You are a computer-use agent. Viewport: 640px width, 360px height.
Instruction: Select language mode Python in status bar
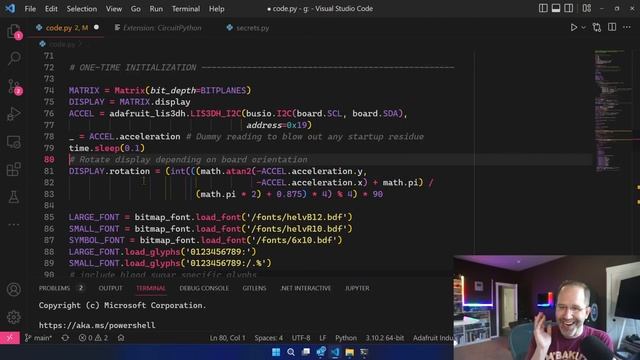346,338
